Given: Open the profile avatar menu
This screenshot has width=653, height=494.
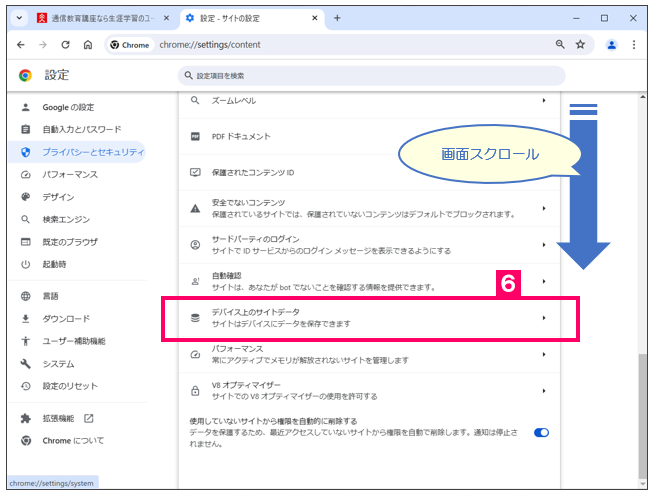Looking at the screenshot, I should 611,45.
